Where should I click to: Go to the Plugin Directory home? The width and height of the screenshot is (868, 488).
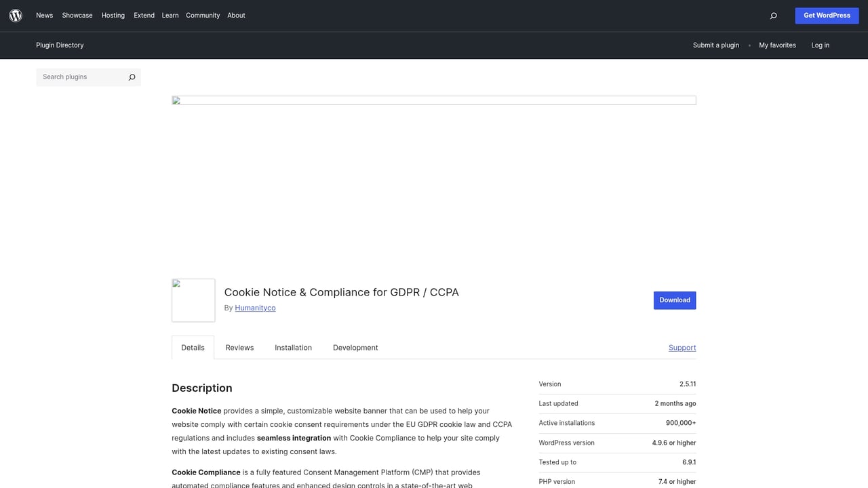(60, 45)
